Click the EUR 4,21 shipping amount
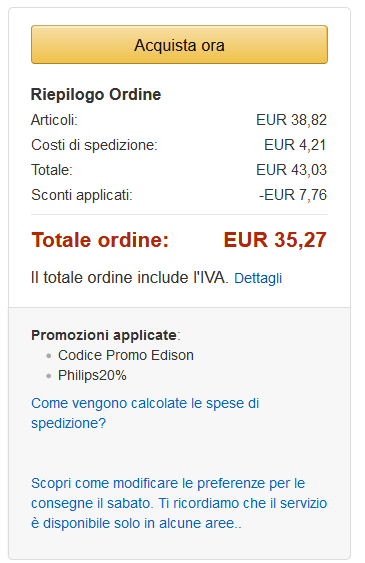Viewport: 365px width, 563px height. tap(295, 145)
